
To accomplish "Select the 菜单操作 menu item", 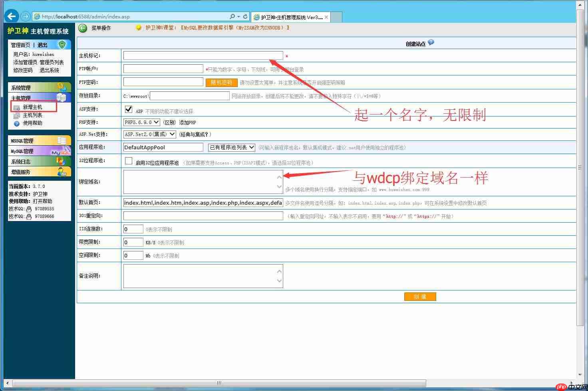I will click(x=102, y=28).
